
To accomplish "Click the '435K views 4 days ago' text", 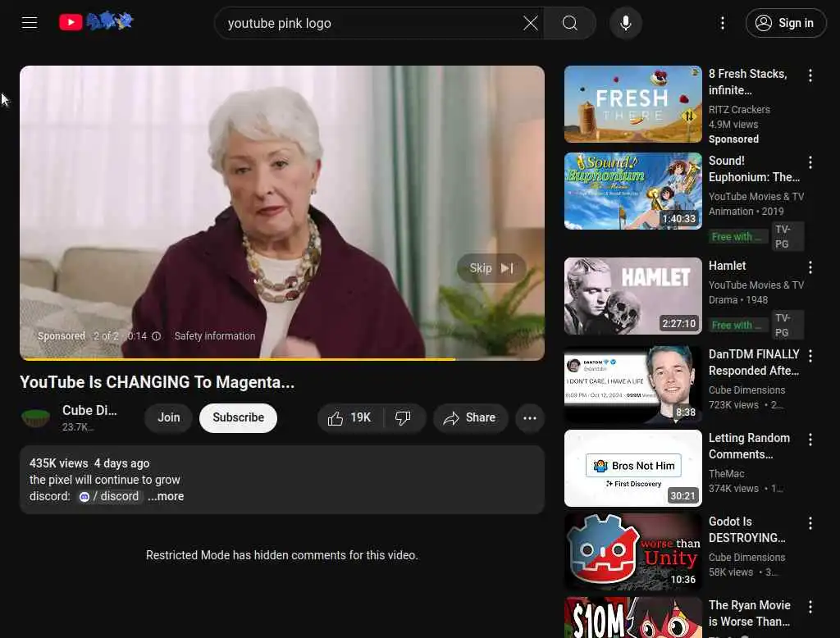I will [89, 463].
